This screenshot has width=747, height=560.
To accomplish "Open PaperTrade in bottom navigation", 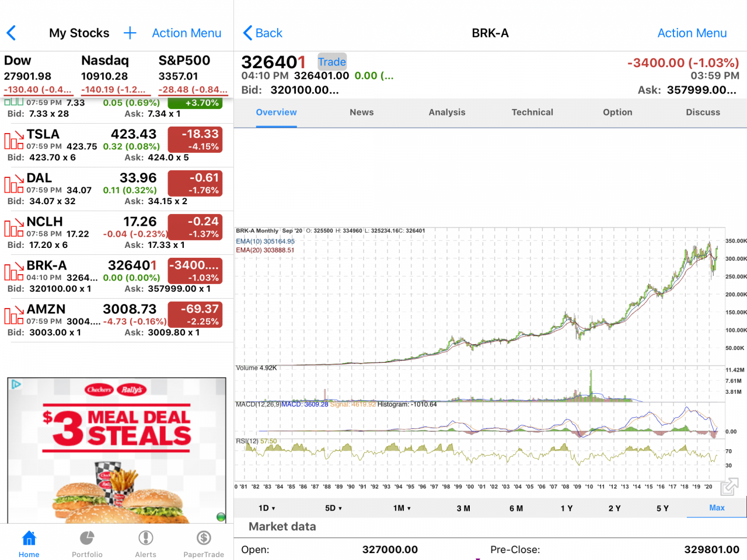I will [204, 544].
